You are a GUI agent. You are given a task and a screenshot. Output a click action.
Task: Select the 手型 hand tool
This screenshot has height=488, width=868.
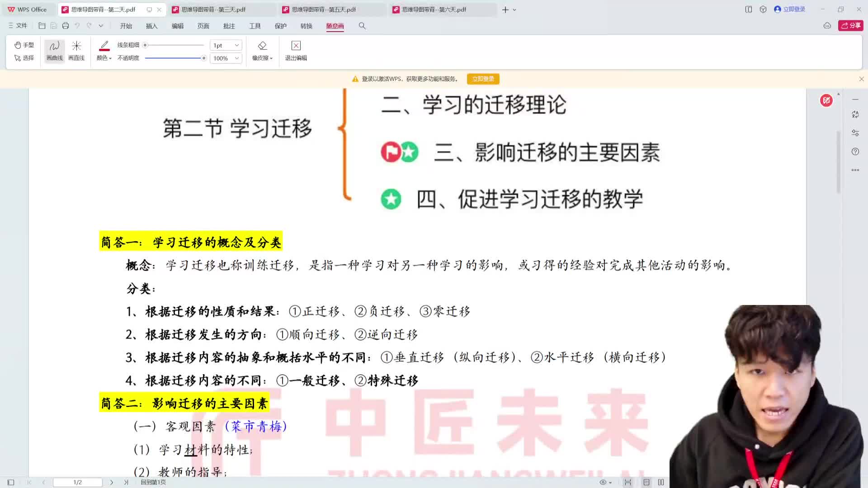coord(24,45)
